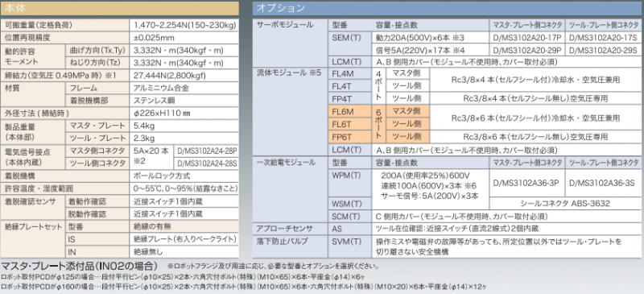Select the highlighted FL6T model cell

pyautogui.click(x=349, y=124)
